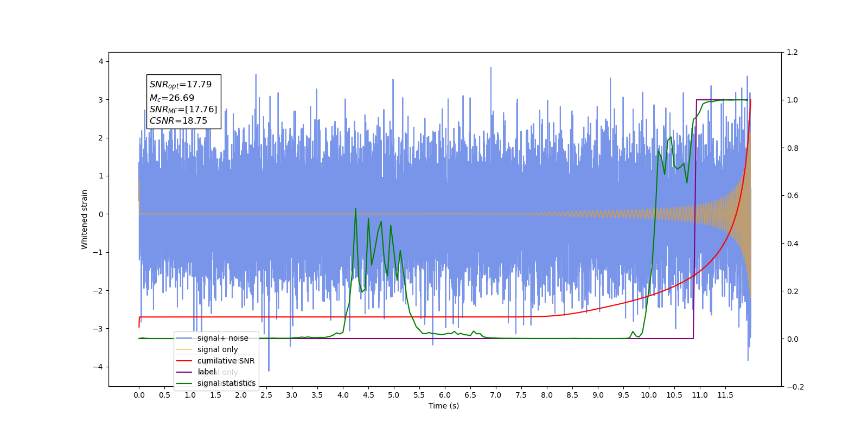This screenshot has width=868, height=434.
Task: Click the 0 tick on the left strain axis
Action: click(x=101, y=214)
